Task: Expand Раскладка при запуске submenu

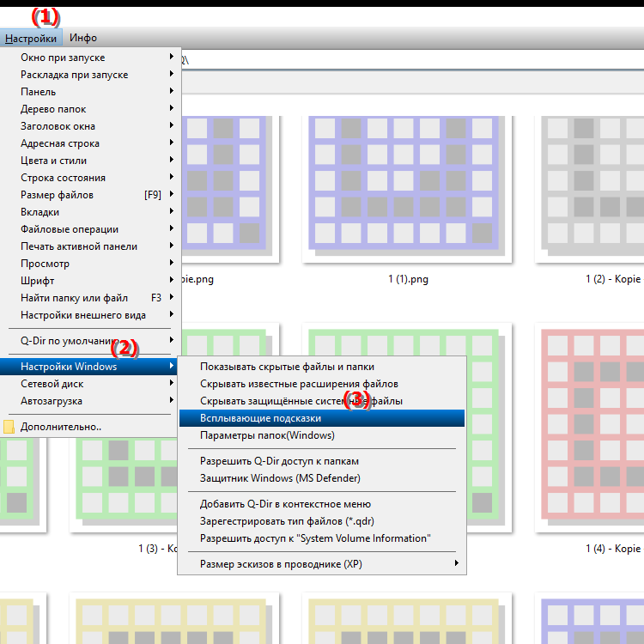Action: (90, 75)
